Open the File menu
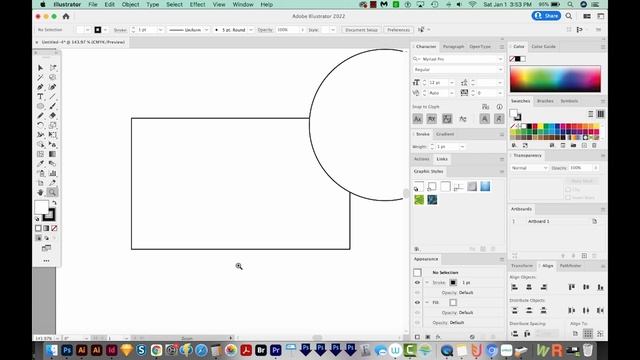This screenshot has height=360, width=640. [x=93, y=4]
